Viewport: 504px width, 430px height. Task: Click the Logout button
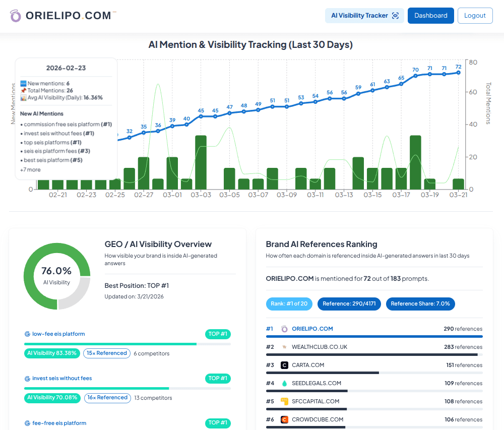coord(475,15)
